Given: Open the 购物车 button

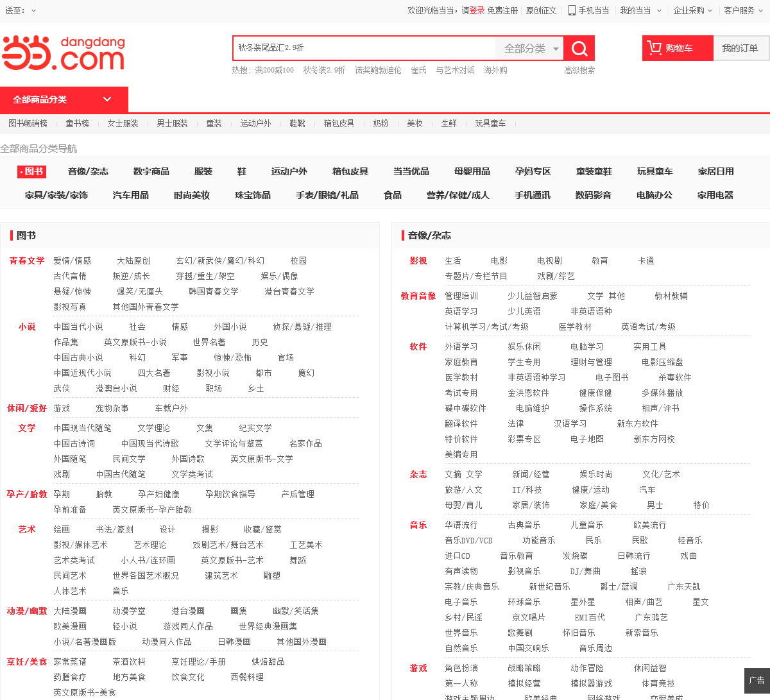Looking at the screenshot, I should [678, 48].
